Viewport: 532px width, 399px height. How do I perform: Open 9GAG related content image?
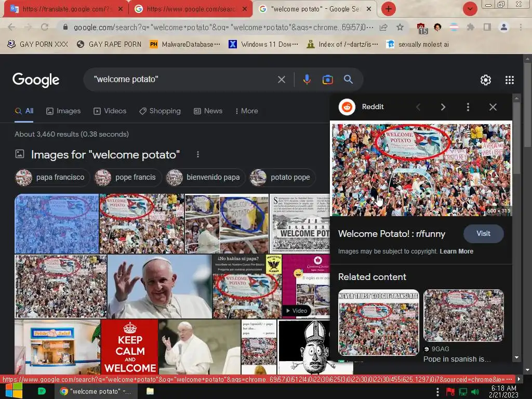coord(463,315)
